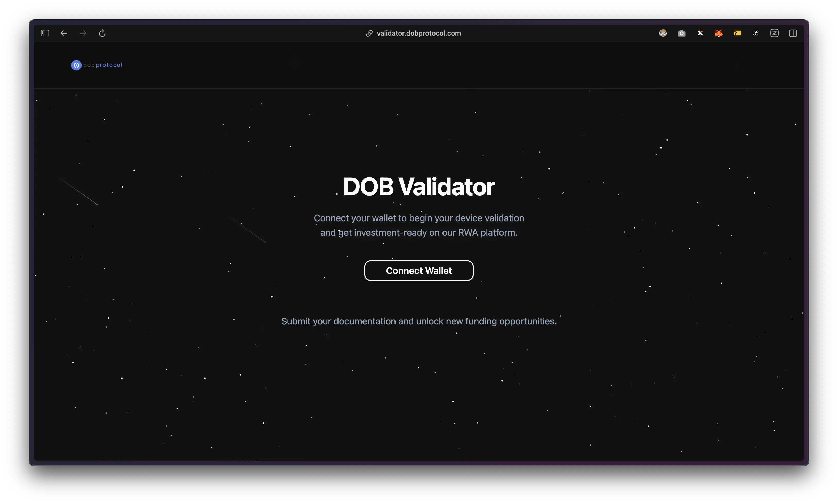The height and width of the screenshot is (504, 838).
Task: Click the DOB Validator heading
Action: [418, 186]
